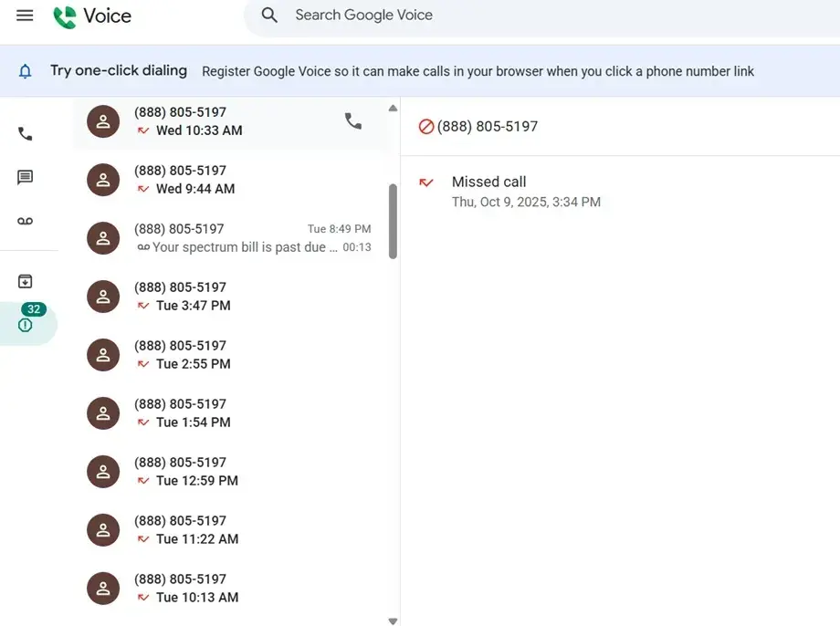This screenshot has width=840, height=626.
Task: Open the Messages tab in sidebar
Action: [26, 178]
